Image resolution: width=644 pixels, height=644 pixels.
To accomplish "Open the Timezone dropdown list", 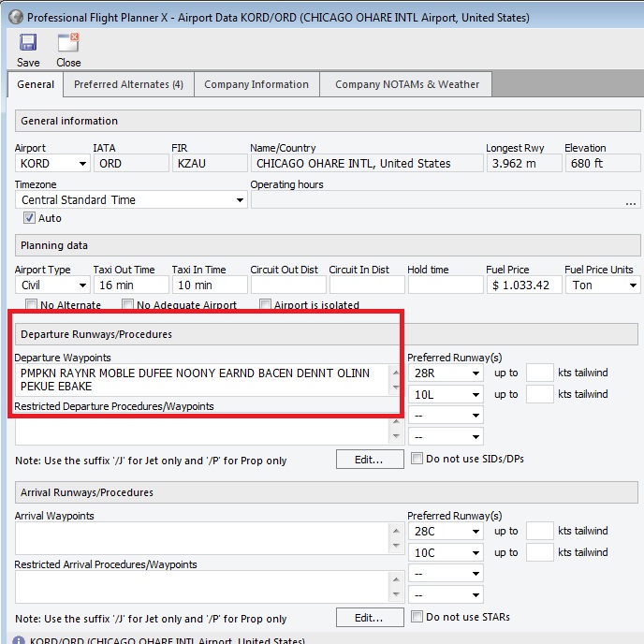I will (x=240, y=200).
